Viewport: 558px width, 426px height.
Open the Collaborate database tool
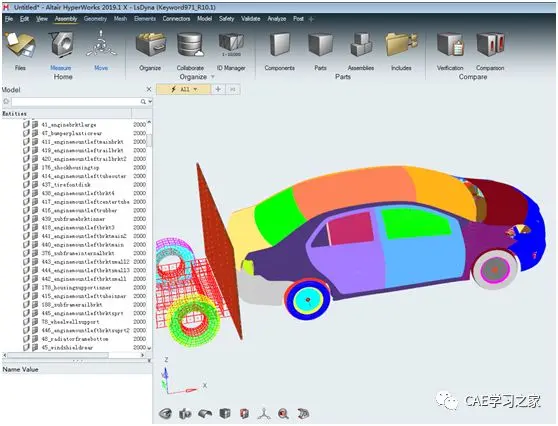coord(190,50)
